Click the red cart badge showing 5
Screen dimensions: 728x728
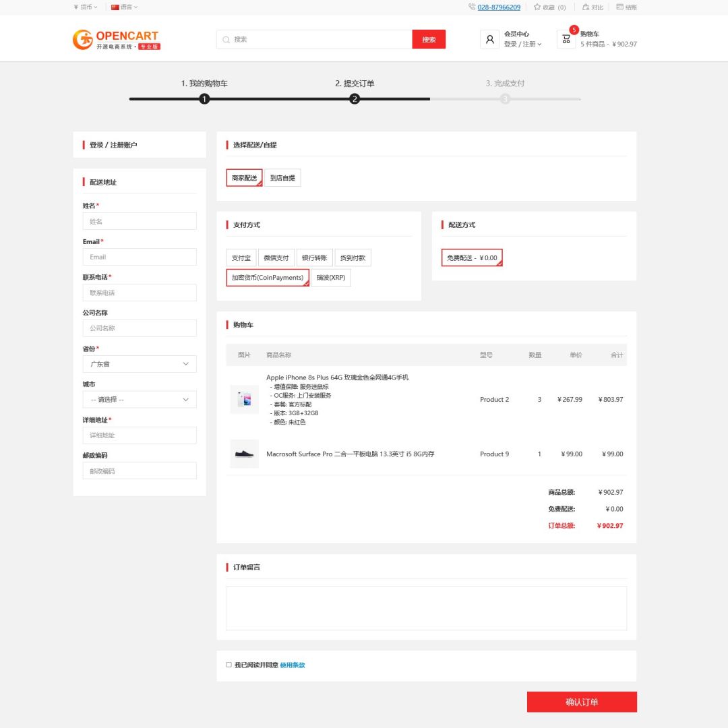(x=574, y=30)
